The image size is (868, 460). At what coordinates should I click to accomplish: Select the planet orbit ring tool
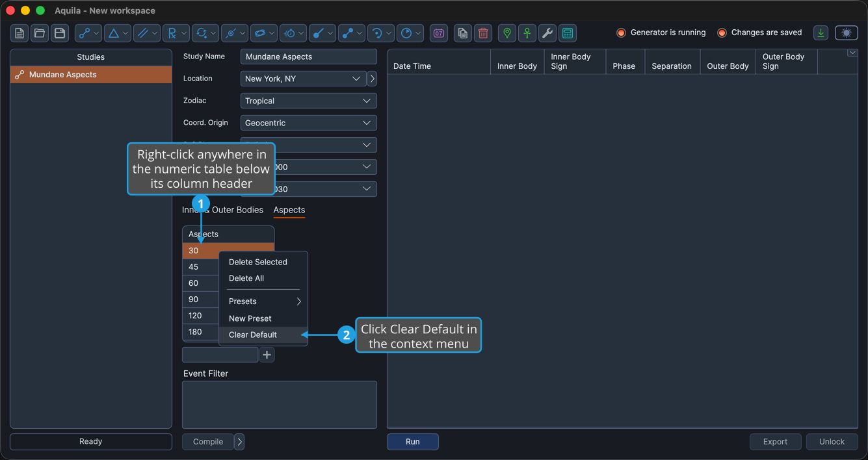click(259, 33)
